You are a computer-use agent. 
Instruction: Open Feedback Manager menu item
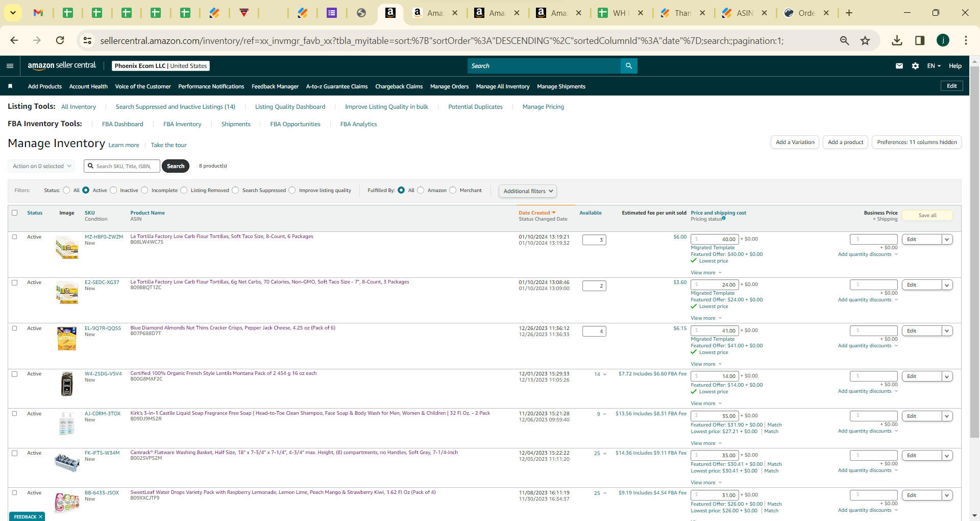coord(275,86)
